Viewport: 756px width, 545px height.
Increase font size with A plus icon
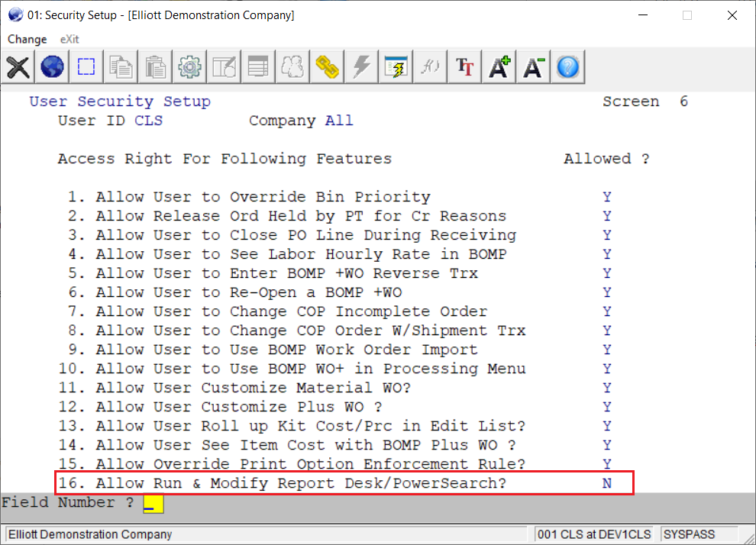pos(499,67)
